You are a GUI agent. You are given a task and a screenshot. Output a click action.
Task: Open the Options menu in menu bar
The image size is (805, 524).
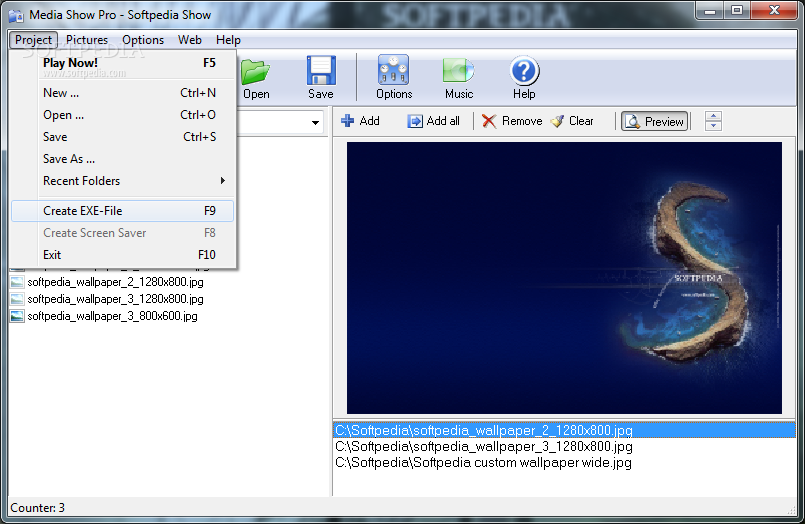tap(143, 40)
